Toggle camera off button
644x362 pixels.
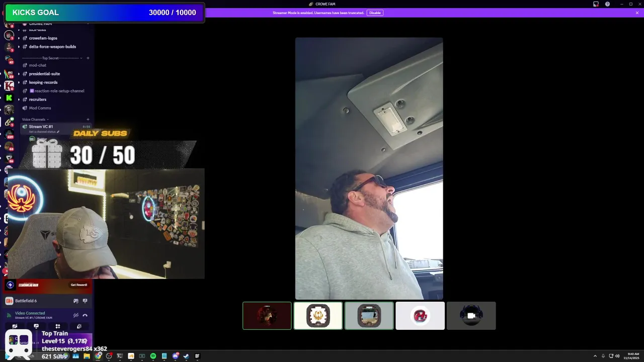click(x=15, y=326)
